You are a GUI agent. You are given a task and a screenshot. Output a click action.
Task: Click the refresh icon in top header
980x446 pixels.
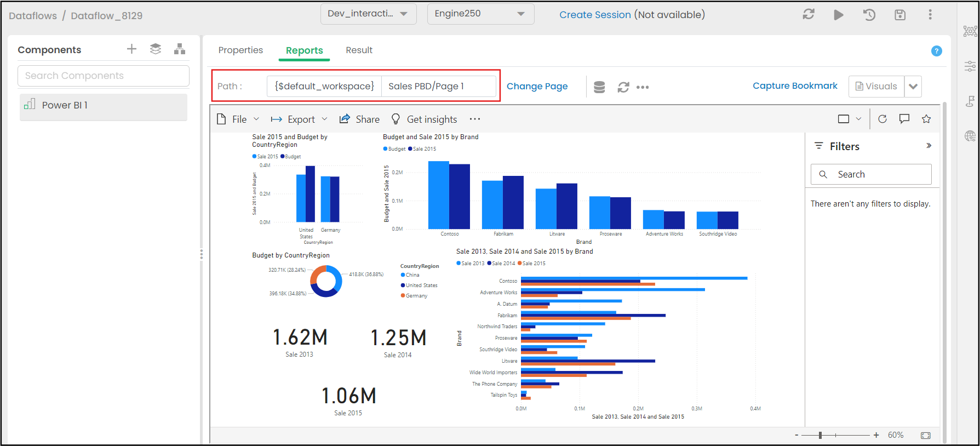(x=809, y=15)
